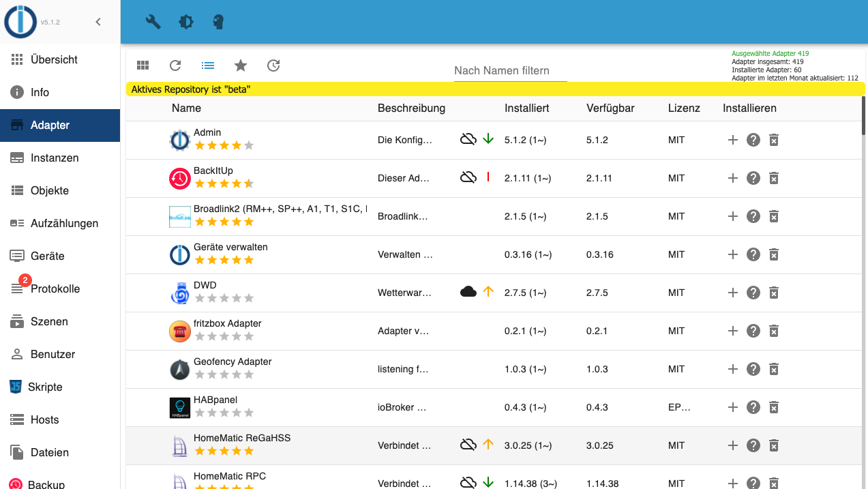868x489 pixels.
Task: Open help for the BackItUp adapter
Action: point(753,178)
